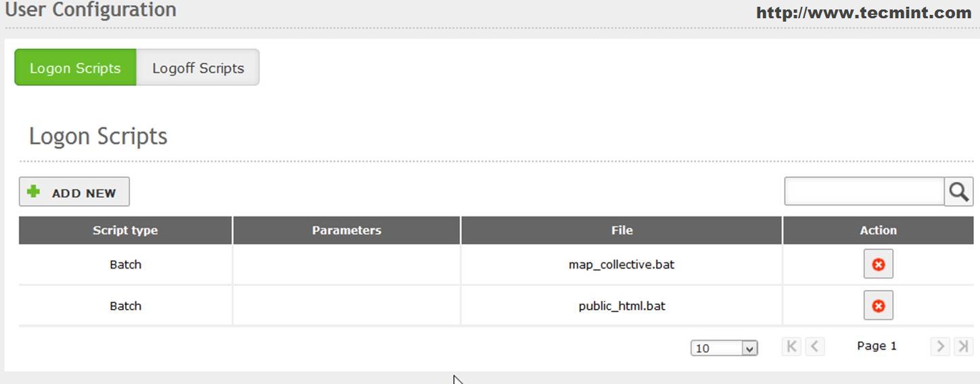Click the green plus icon
980x384 pixels.
click(33, 192)
